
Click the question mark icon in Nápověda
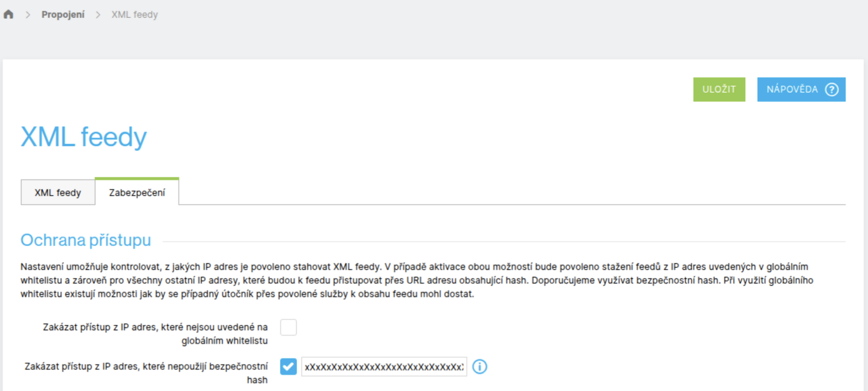[832, 89]
